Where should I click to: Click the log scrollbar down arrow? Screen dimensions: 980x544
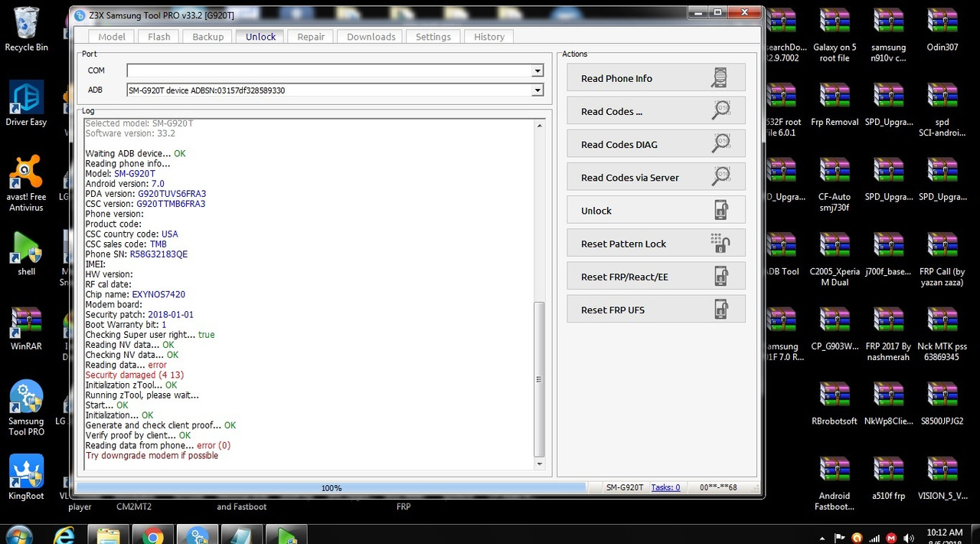pyautogui.click(x=539, y=464)
